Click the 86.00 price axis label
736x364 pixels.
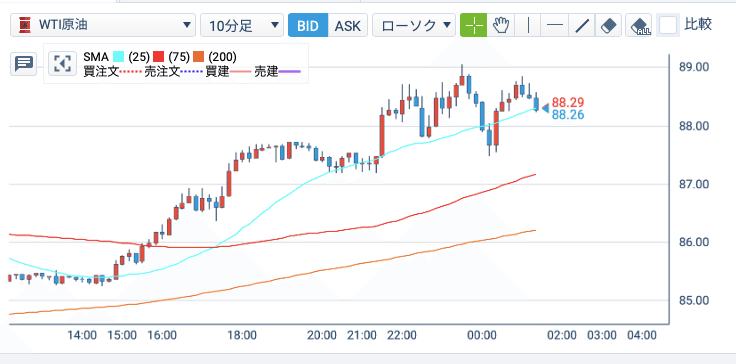[694, 242]
